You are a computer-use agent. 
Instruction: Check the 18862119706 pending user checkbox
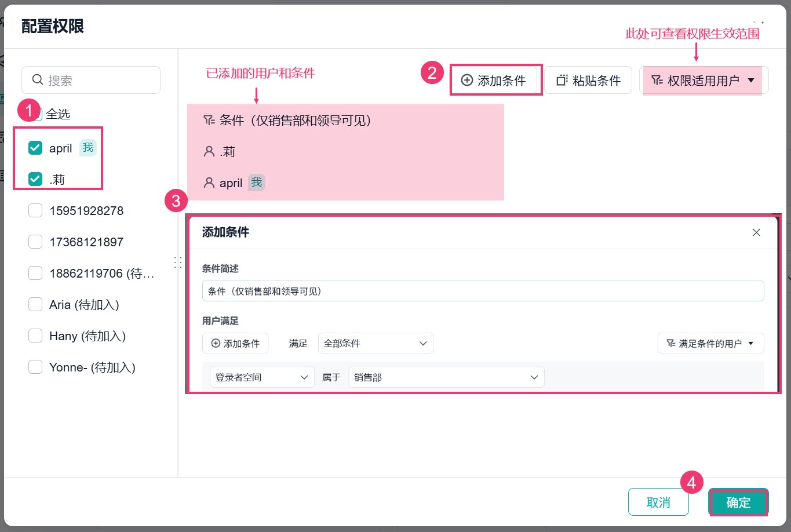click(35, 273)
